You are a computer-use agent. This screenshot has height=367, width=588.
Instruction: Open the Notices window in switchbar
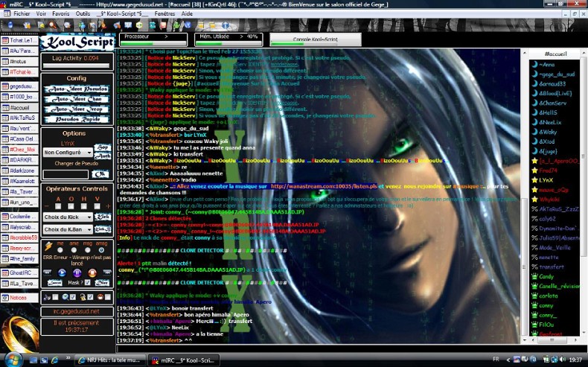pyautogui.click(x=19, y=298)
